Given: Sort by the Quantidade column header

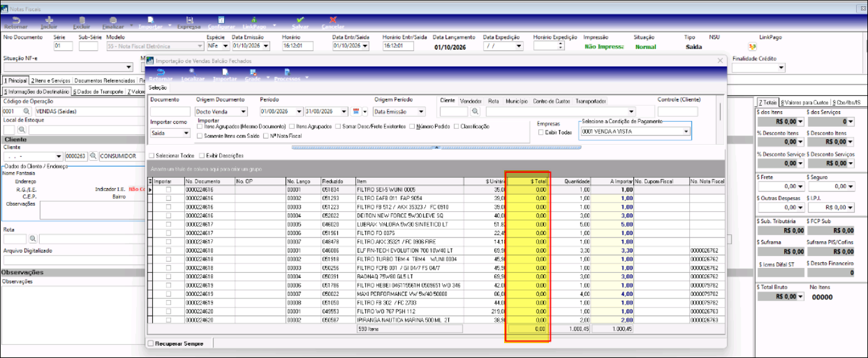Looking at the screenshot, I should tap(571, 181).
